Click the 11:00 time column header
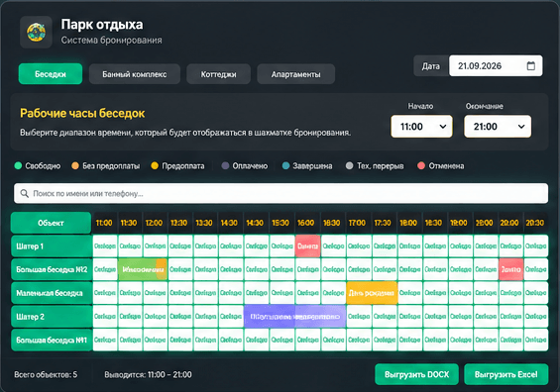Image resolution: width=560 pixels, height=392 pixels. pyautogui.click(x=104, y=223)
